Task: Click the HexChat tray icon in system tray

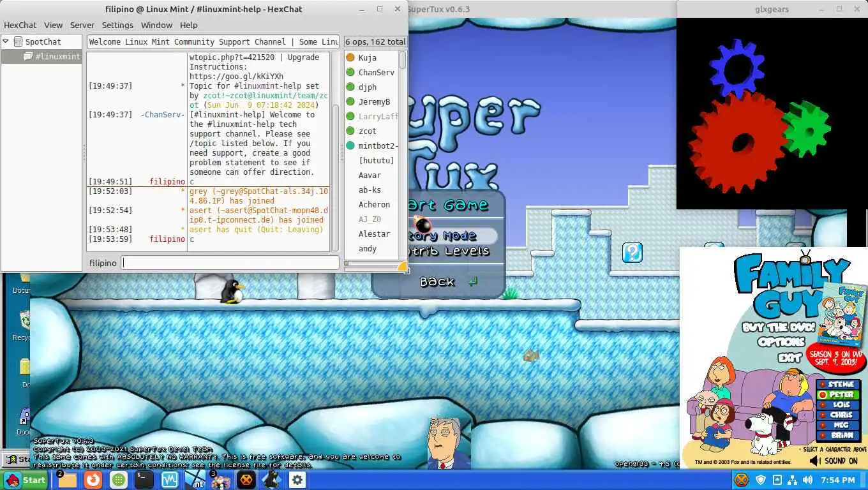Action: point(742,480)
